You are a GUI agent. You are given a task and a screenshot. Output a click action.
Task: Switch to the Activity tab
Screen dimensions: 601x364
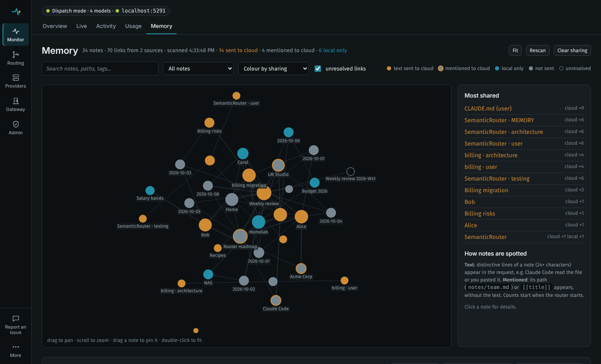[x=106, y=26]
